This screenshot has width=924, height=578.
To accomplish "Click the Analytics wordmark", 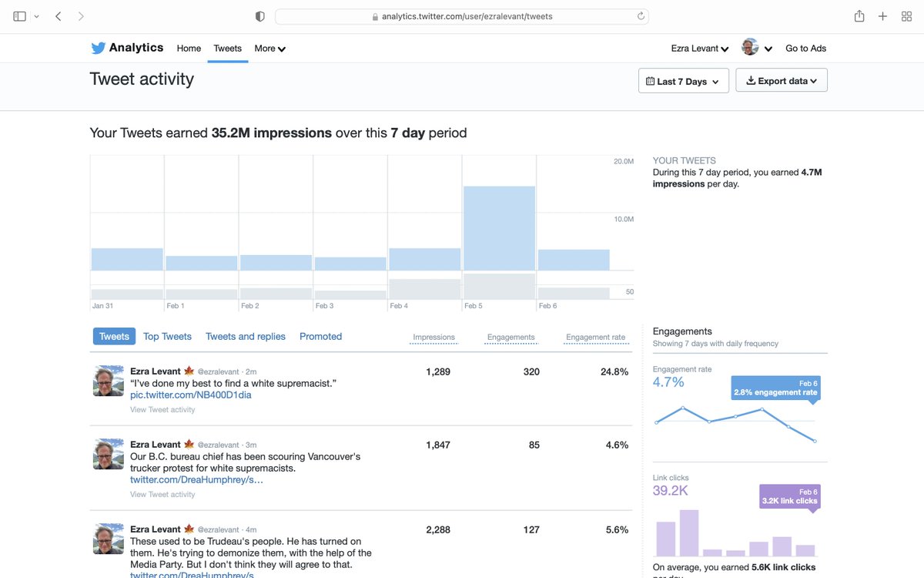I will click(x=136, y=47).
